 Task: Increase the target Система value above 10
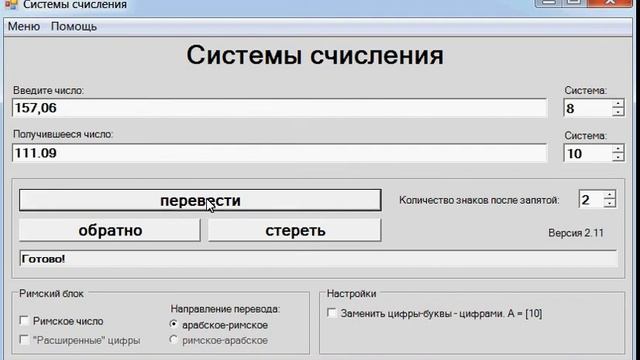click(618, 149)
